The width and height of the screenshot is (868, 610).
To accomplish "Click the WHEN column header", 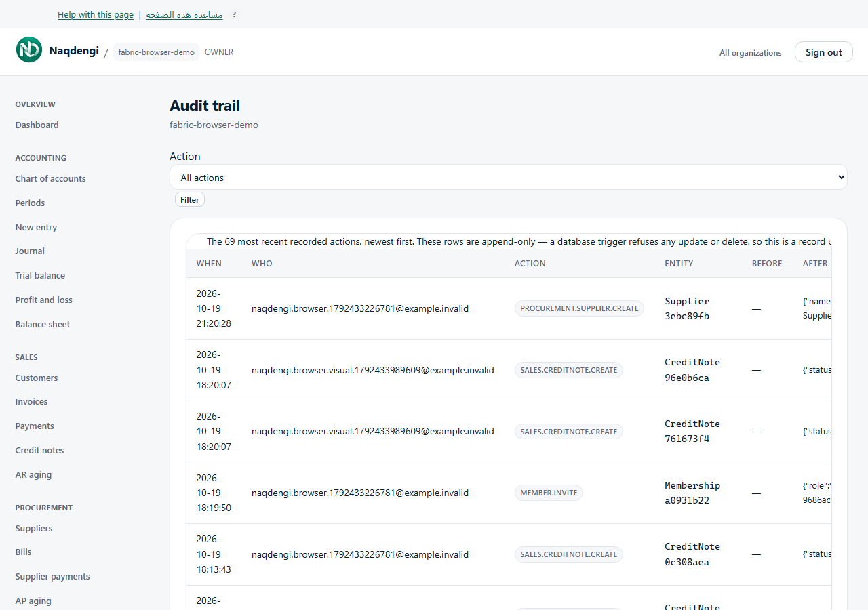I will [209, 264].
